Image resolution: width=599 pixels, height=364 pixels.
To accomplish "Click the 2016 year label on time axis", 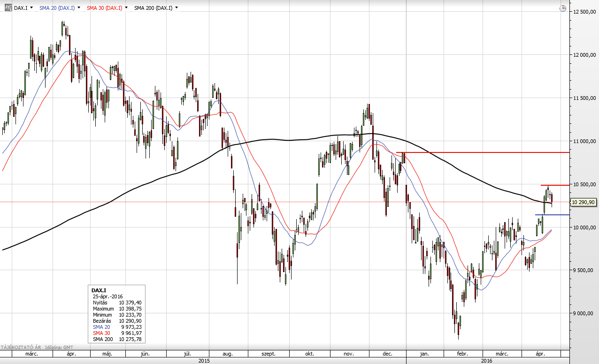I will (x=487, y=361).
